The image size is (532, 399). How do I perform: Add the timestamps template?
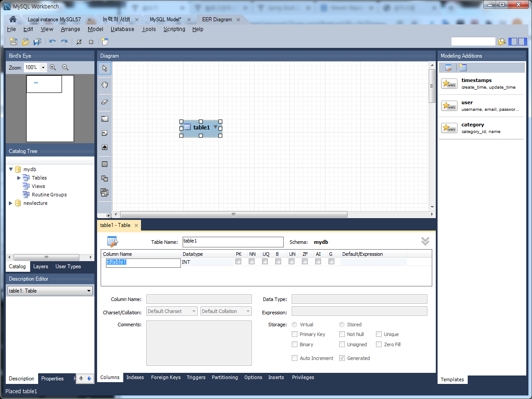pyautogui.click(x=481, y=83)
